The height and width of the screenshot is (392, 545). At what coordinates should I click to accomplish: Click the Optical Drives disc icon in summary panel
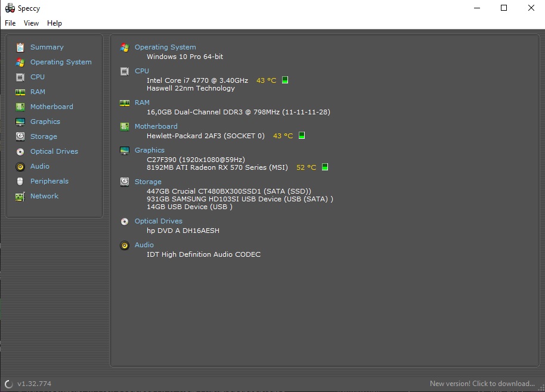coord(125,222)
